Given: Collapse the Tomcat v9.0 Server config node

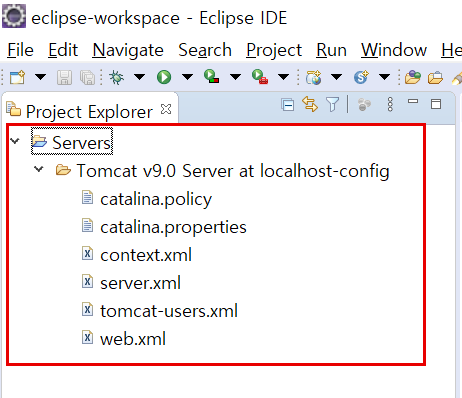Looking at the screenshot, I should pos(39,169).
